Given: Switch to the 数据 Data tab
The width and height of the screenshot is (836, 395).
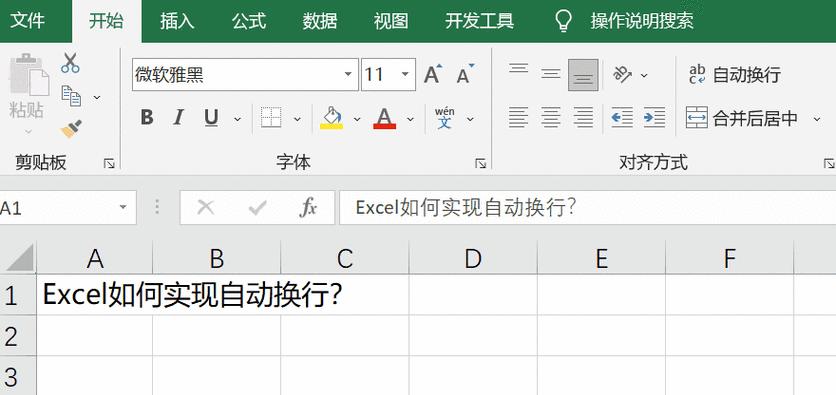Looking at the screenshot, I should tap(320, 21).
